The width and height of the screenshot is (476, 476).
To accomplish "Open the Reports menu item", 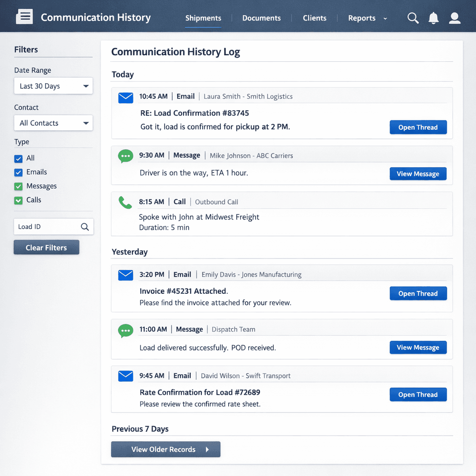I will pyautogui.click(x=362, y=18).
